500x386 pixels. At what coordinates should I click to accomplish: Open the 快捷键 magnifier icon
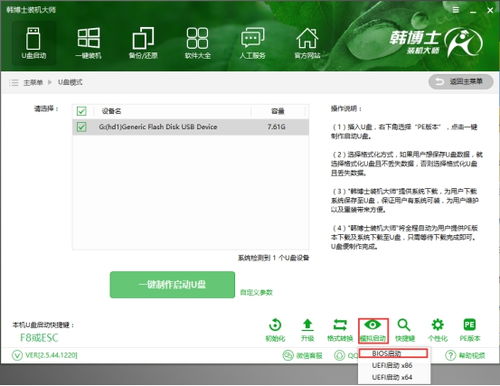point(405,330)
